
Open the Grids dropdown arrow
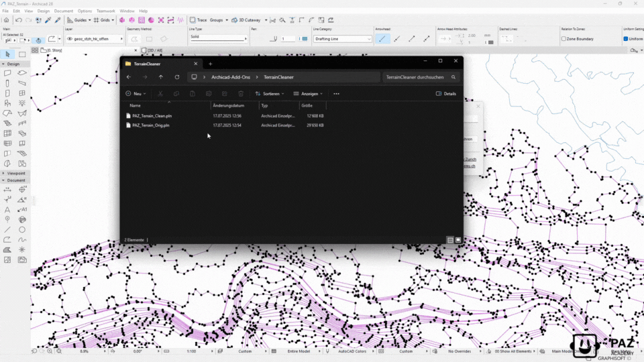coord(113,20)
